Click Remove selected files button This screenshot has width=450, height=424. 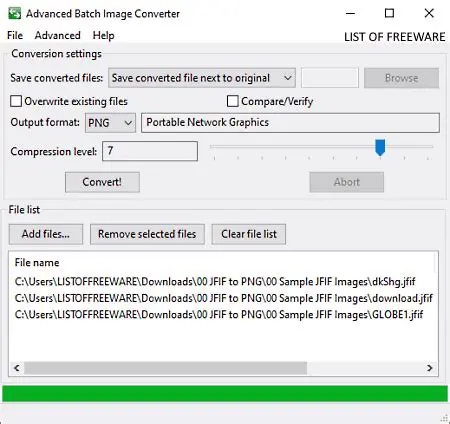147,234
